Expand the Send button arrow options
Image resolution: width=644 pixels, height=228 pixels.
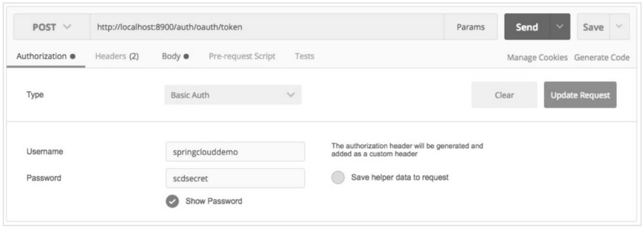pyautogui.click(x=560, y=27)
